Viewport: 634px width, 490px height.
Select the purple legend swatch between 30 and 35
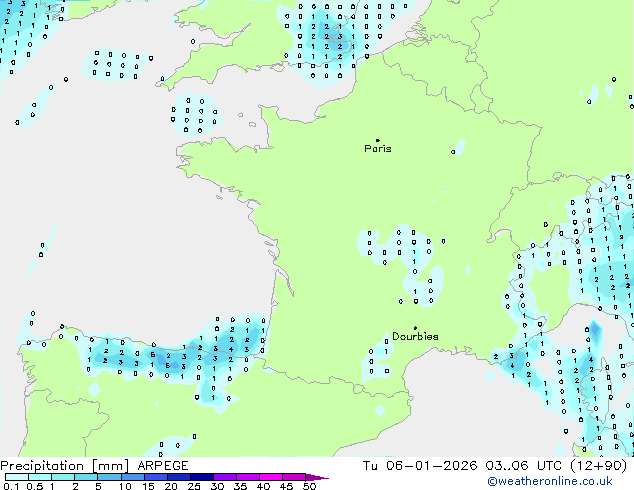click(x=225, y=477)
